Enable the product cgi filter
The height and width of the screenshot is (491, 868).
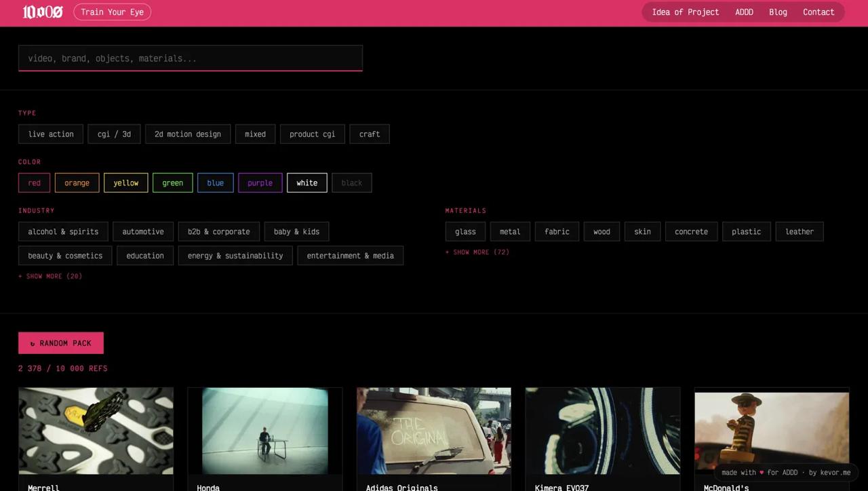point(312,134)
